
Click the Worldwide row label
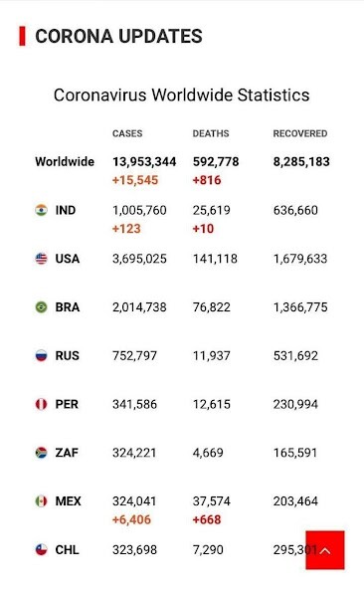(x=65, y=161)
